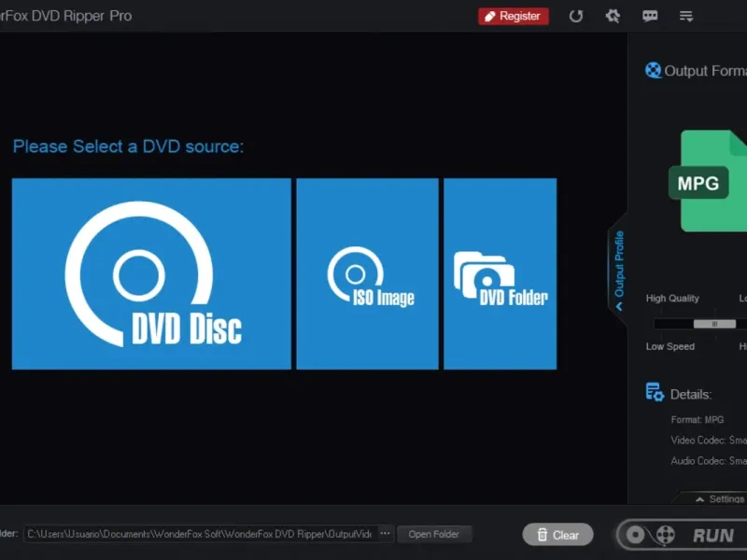The height and width of the screenshot is (560, 747).
Task: Click the MPG output format icon
Action: [708, 181]
